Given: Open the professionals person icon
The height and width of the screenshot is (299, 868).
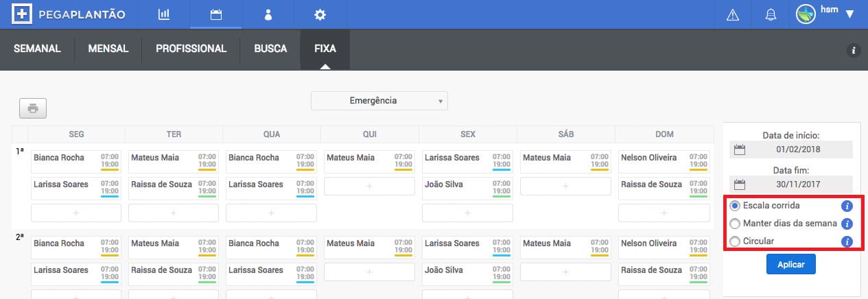Looking at the screenshot, I should point(268,14).
